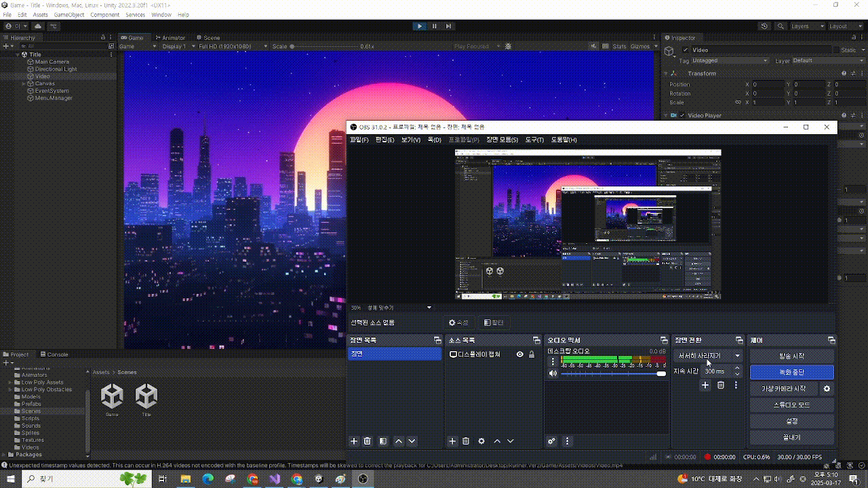Select the Game scene asset thumbnail
This screenshot has width=868, height=488.
pos(113,400)
